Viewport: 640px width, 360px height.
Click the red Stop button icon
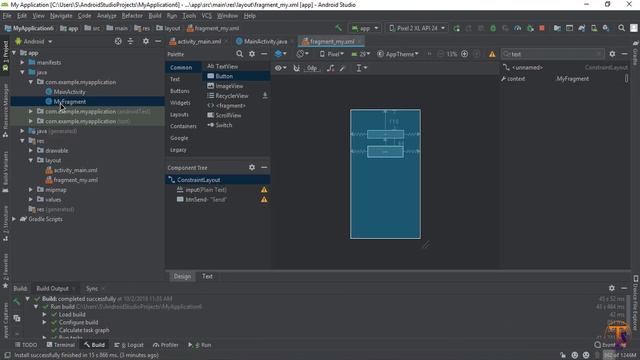coord(542,28)
